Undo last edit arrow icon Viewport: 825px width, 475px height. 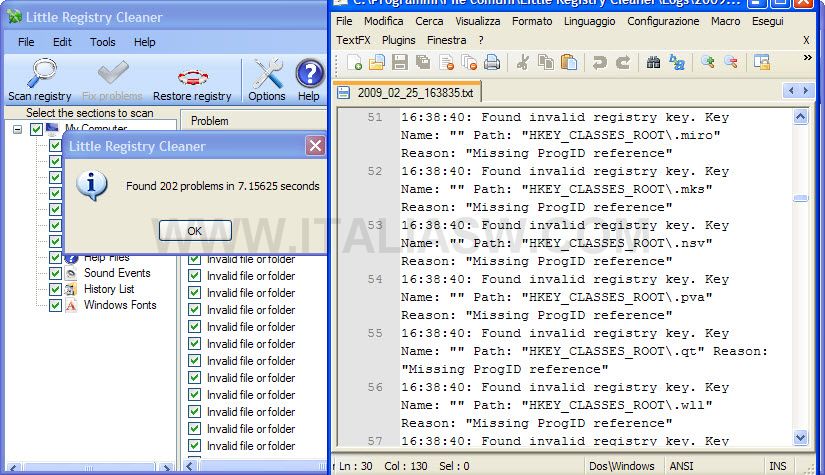[599, 63]
